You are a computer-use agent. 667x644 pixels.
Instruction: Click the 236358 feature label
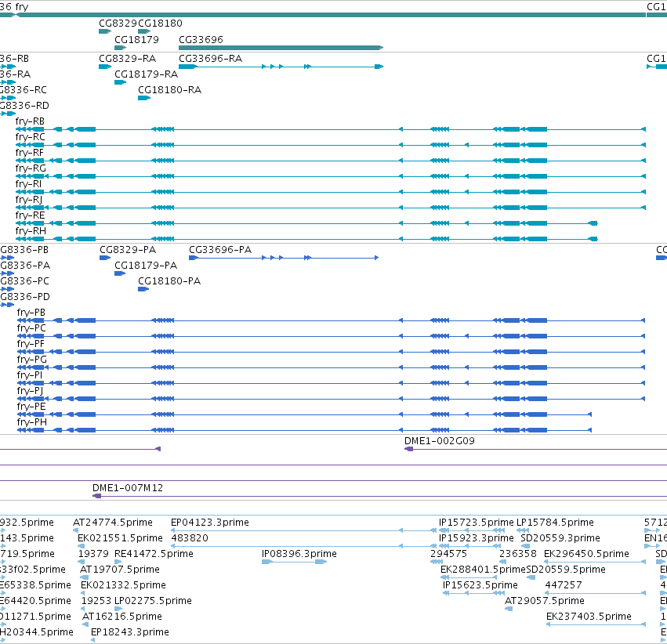pos(518,554)
